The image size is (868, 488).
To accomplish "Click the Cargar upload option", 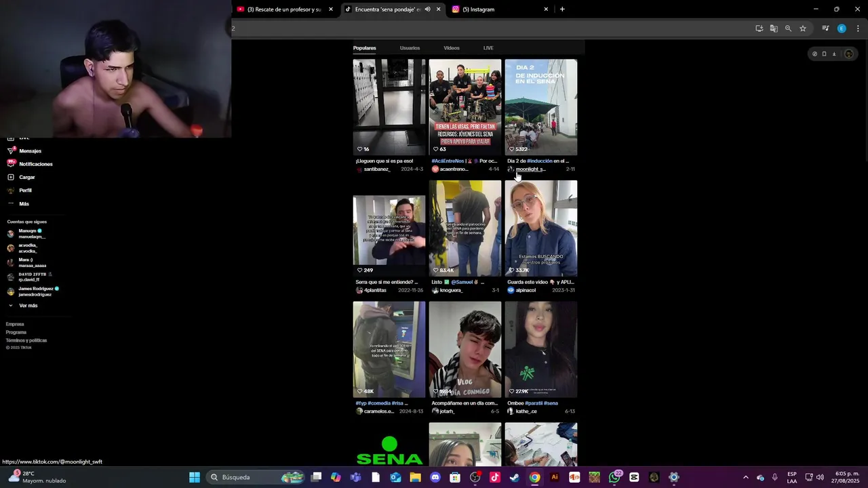I will pos(22,178).
